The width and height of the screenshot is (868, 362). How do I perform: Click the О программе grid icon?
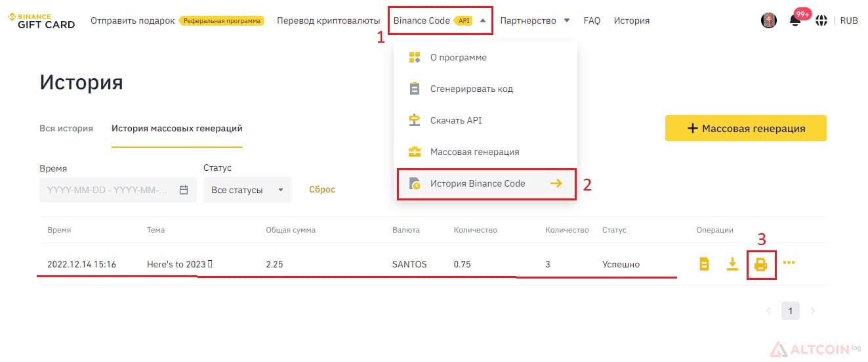[414, 57]
